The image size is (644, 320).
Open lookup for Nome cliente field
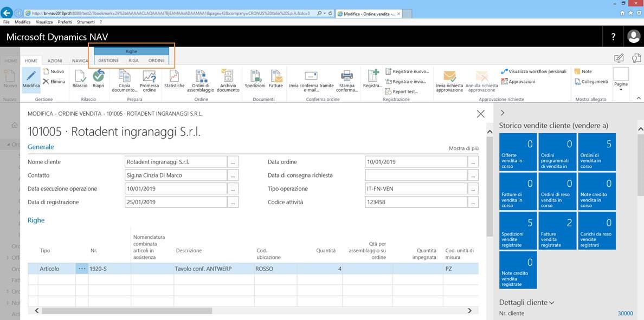233,162
